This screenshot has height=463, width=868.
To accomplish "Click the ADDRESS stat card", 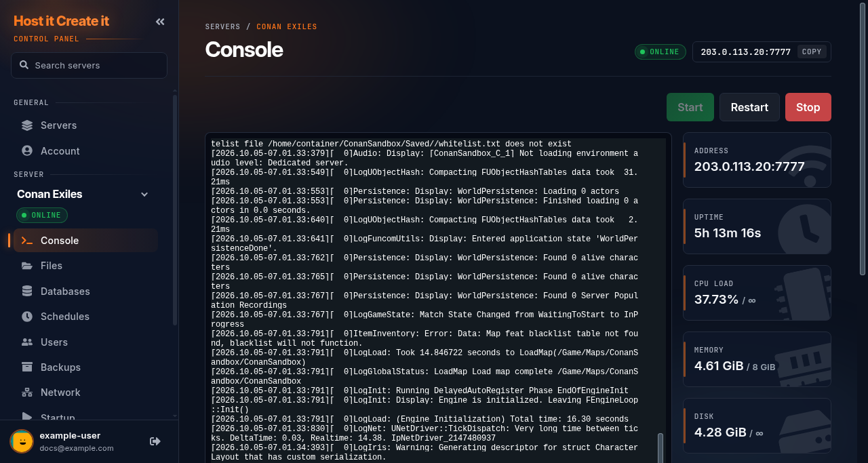I will click(757, 160).
